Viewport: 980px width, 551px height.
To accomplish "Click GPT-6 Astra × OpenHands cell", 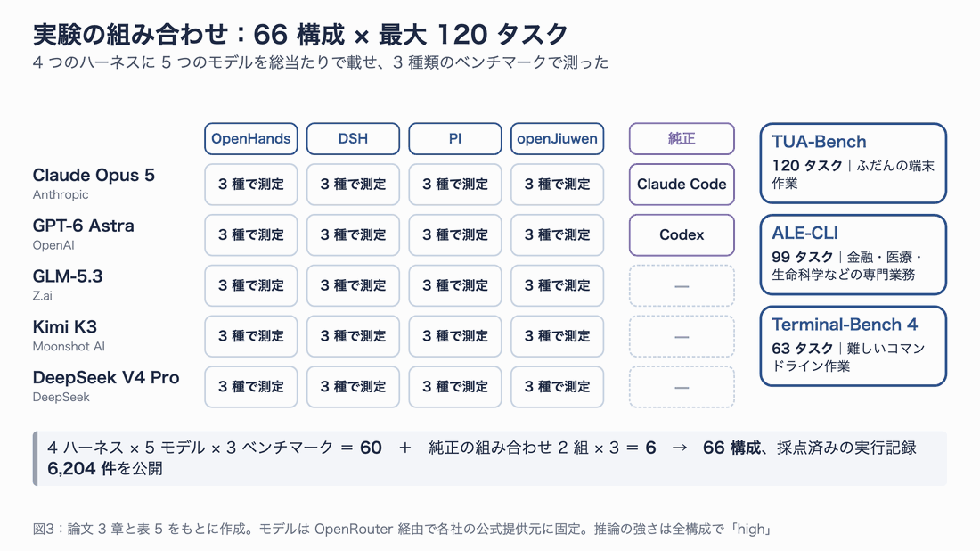I will (x=250, y=235).
